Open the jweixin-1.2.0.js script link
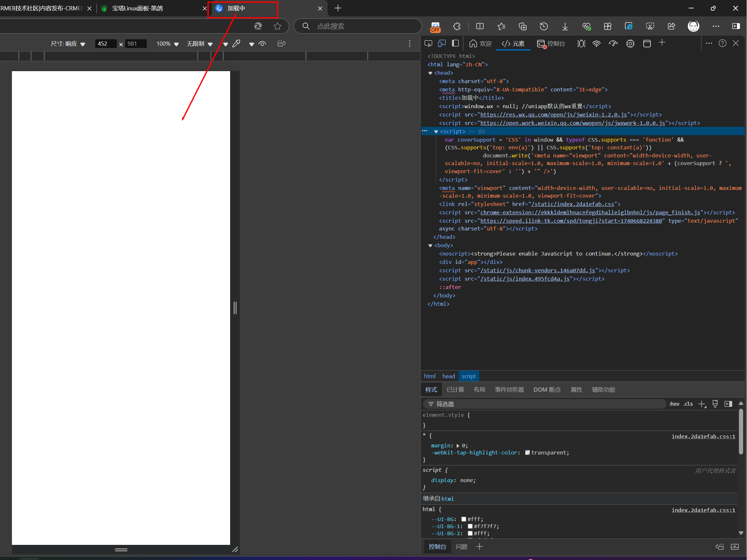 click(x=554, y=115)
